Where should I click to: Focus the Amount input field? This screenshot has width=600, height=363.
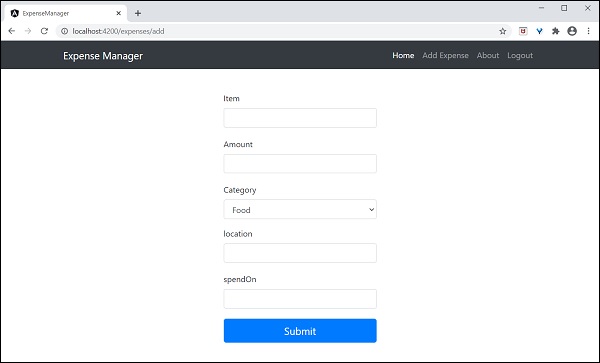point(300,164)
